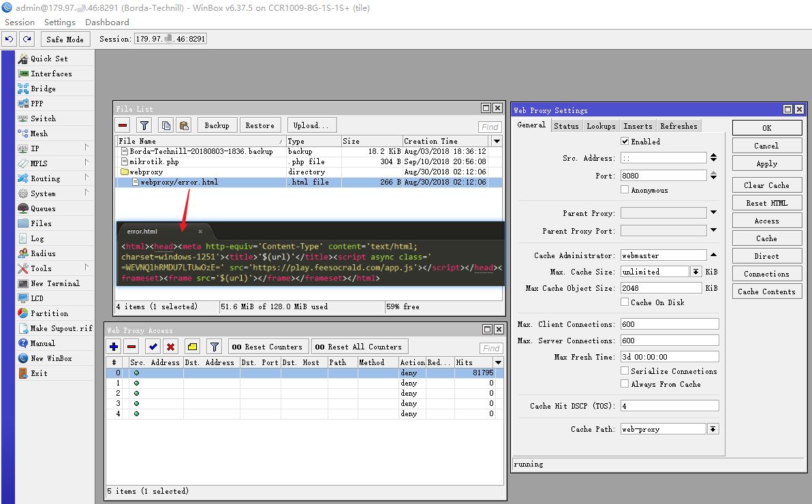
Task: Click the Backup button in File List
Action: (x=217, y=125)
